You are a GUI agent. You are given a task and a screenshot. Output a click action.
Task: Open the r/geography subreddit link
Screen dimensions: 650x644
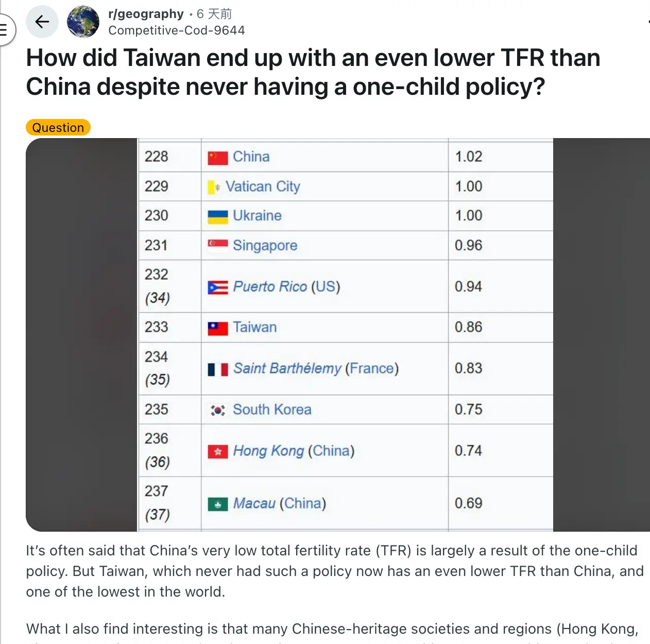pos(146,14)
